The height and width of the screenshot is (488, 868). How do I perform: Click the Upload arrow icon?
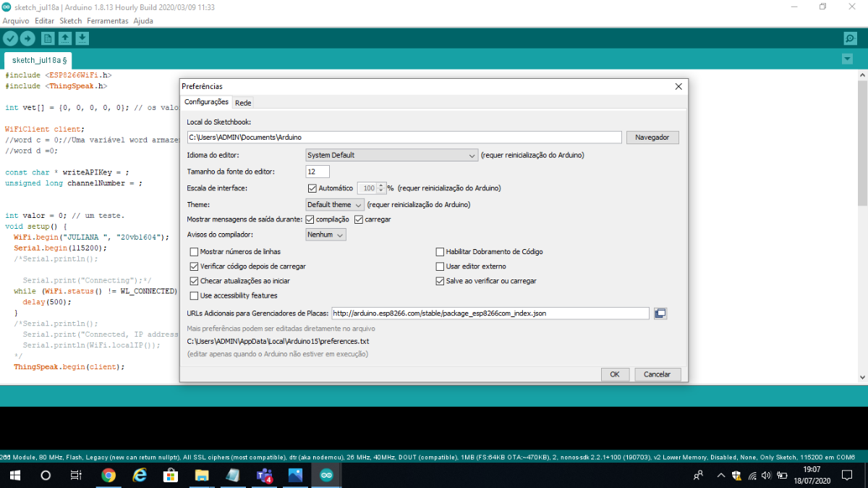pyautogui.click(x=27, y=38)
